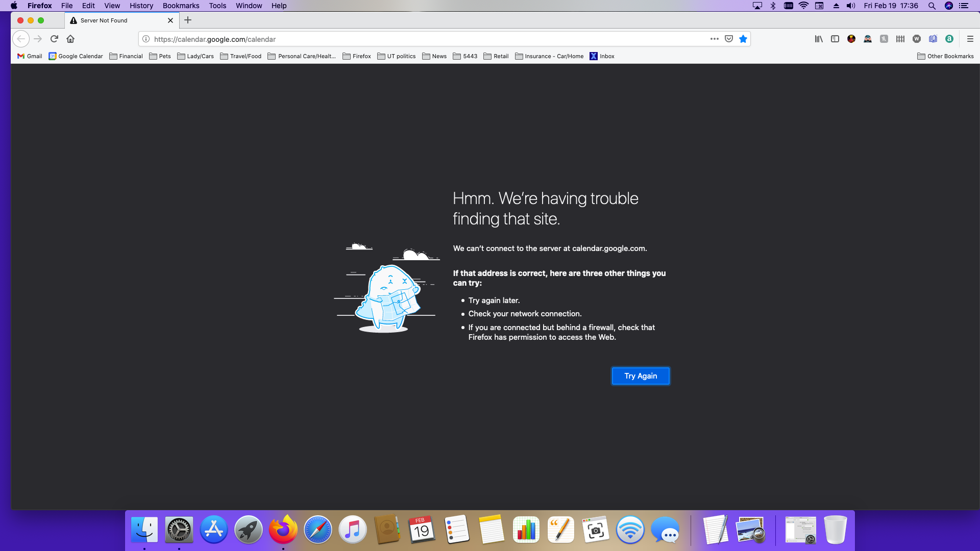Image resolution: width=980 pixels, height=551 pixels.
Task: Open Other Bookmarks folder
Action: [x=945, y=56]
